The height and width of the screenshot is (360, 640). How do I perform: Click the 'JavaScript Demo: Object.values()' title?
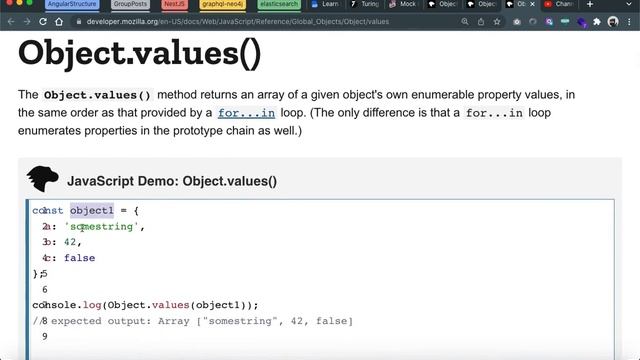coord(172,181)
